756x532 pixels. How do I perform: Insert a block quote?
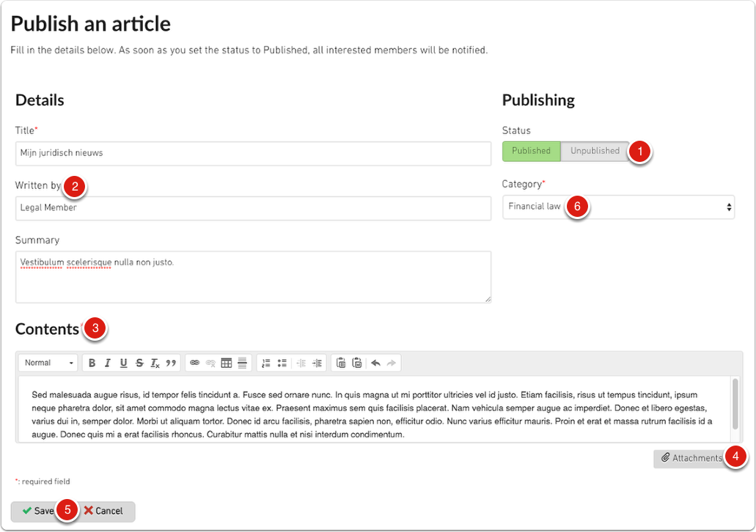tap(171, 363)
